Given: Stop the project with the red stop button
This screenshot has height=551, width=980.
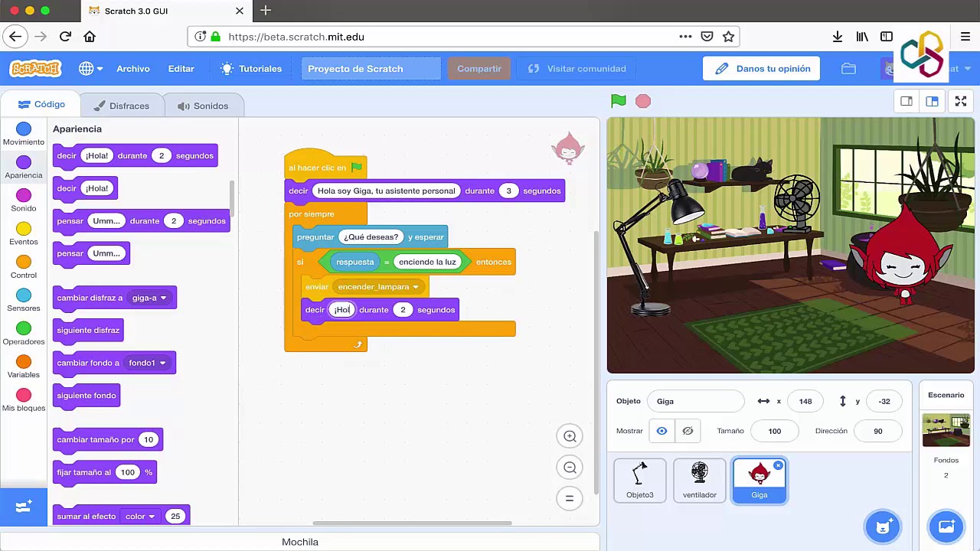Looking at the screenshot, I should coord(643,101).
